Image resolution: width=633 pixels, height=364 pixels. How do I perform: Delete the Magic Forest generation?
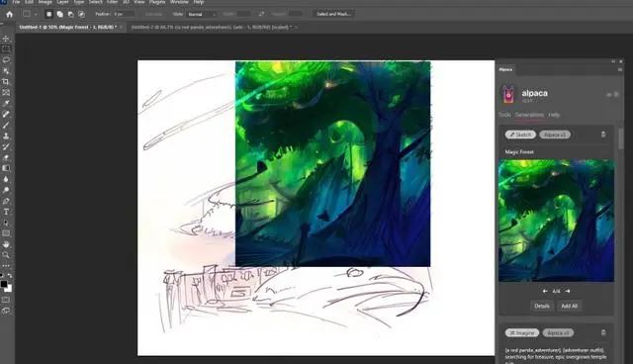pos(603,135)
